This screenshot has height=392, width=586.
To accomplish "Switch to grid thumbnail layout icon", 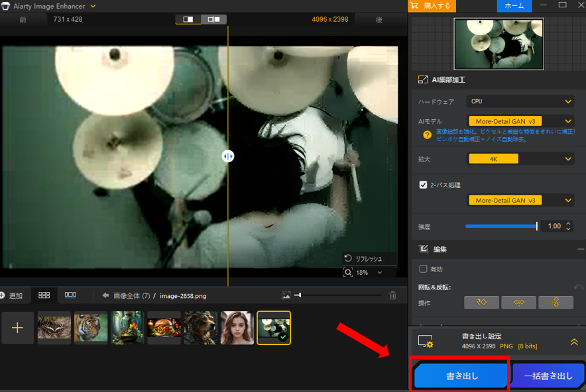I will pos(44,295).
